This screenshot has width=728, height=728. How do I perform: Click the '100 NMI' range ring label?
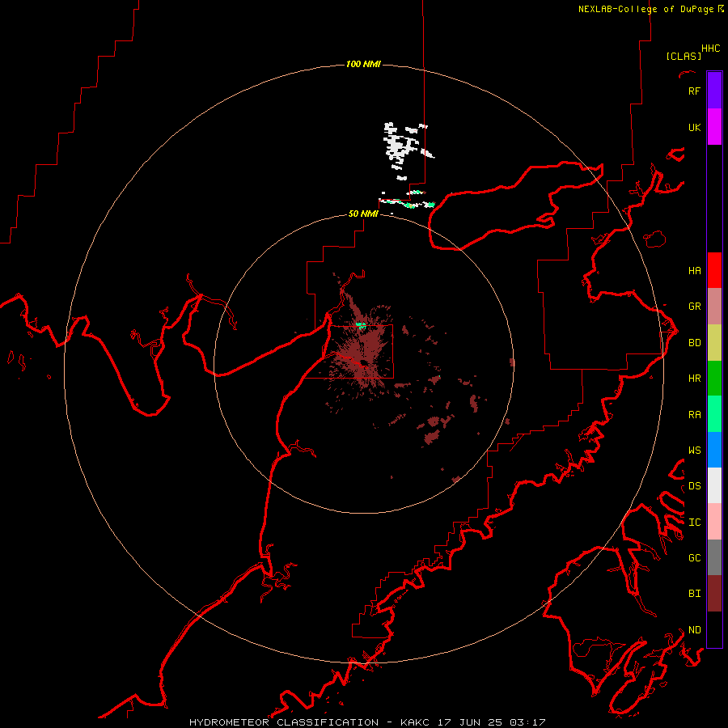(363, 64)
